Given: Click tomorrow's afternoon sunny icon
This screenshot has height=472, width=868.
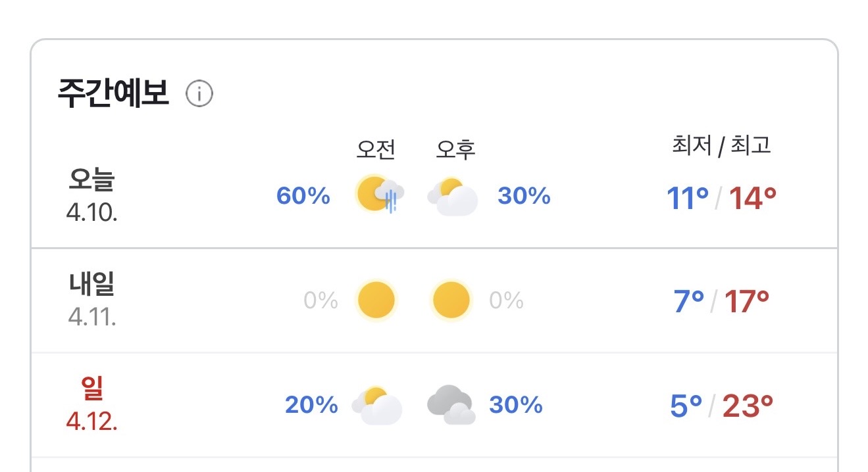Looking at the screenshot, I should pyautogui.click(x=451, y=300).
